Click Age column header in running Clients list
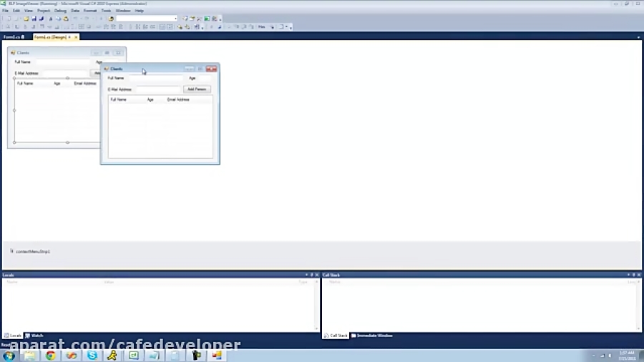The image size is (644, 362). tap(150, 99)
